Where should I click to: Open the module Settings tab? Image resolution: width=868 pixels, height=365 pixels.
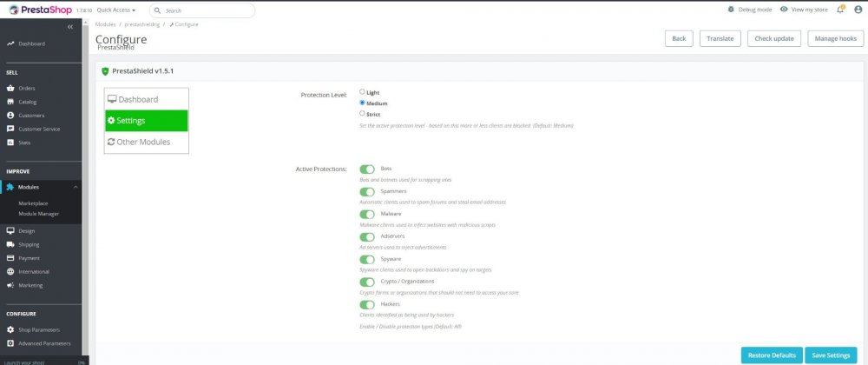coord(147,121)
